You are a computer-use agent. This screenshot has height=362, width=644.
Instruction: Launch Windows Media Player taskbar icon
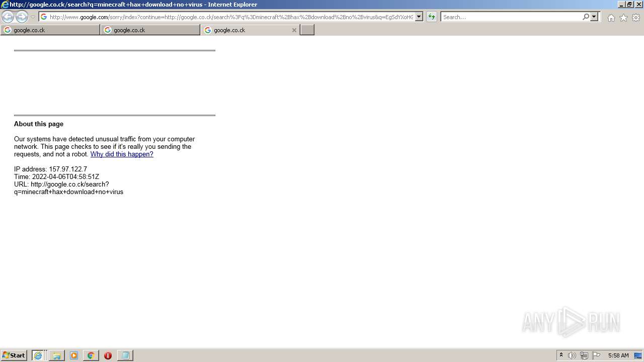click(x=74, y=355)
